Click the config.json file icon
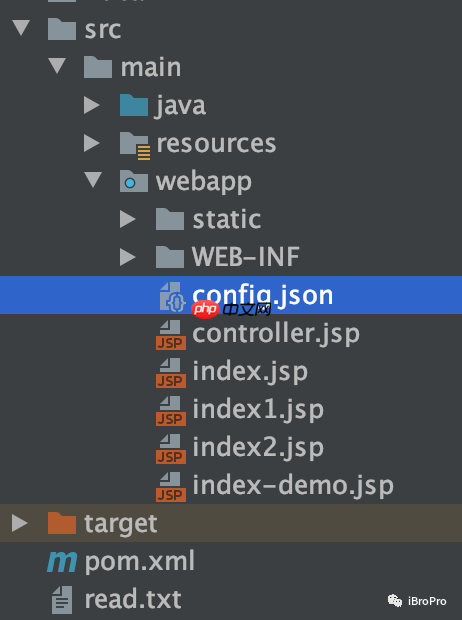The width and height of the screenshot is (462, 620). (172, 296)
